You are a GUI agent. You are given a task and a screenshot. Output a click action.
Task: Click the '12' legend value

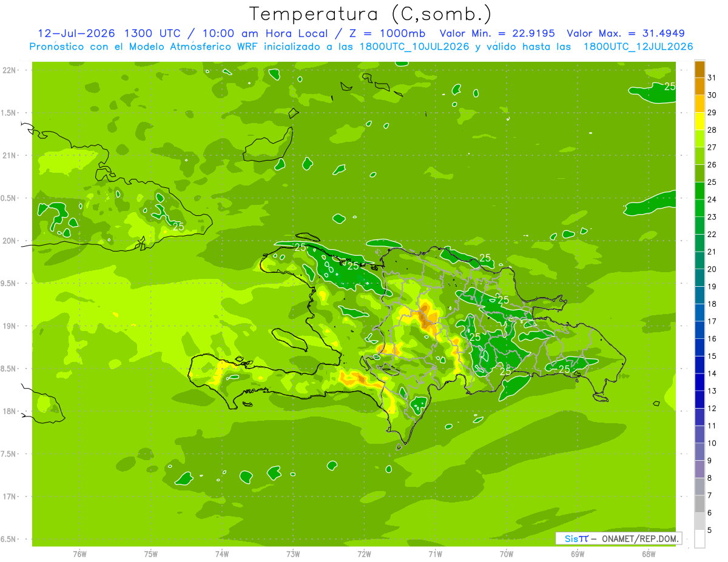coord(712,409)
